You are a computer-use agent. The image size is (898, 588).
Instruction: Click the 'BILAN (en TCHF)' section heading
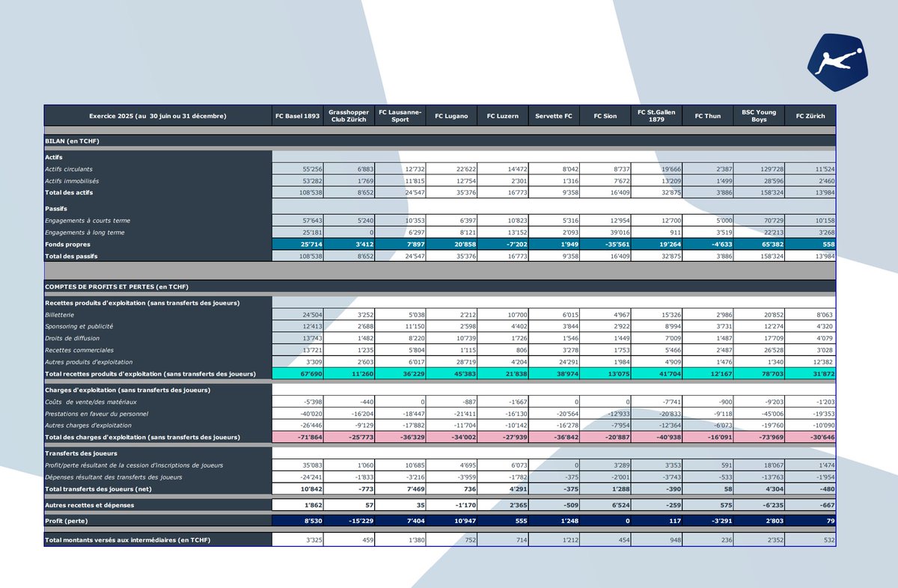[x=73, y=141]
